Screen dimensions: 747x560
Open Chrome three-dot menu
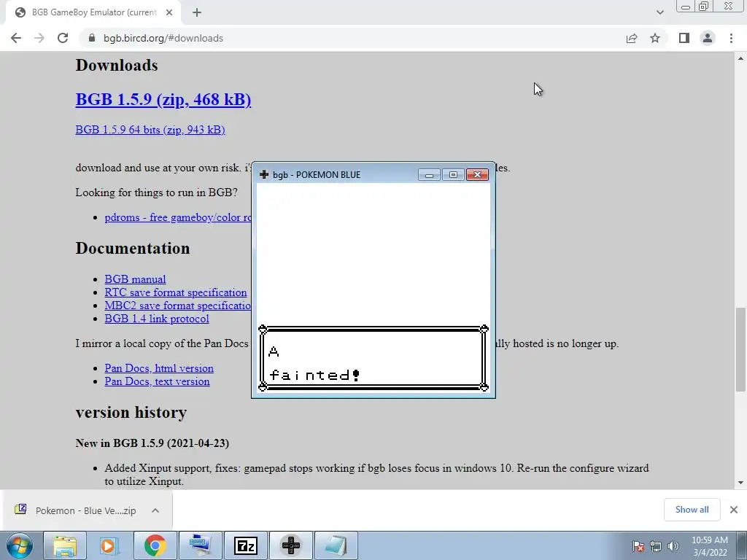click(x=731, y=38)
